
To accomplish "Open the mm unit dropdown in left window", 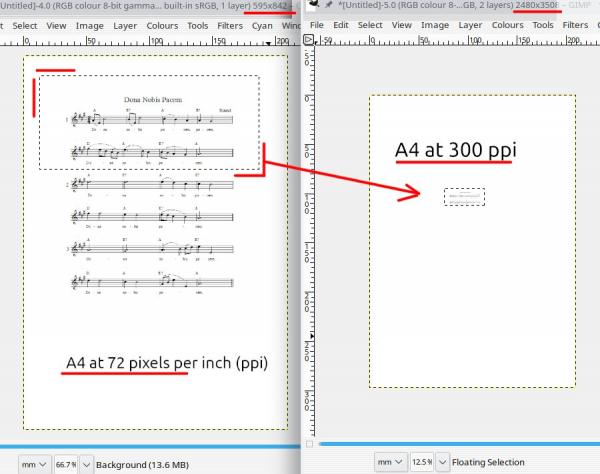I will pos(34,464).
